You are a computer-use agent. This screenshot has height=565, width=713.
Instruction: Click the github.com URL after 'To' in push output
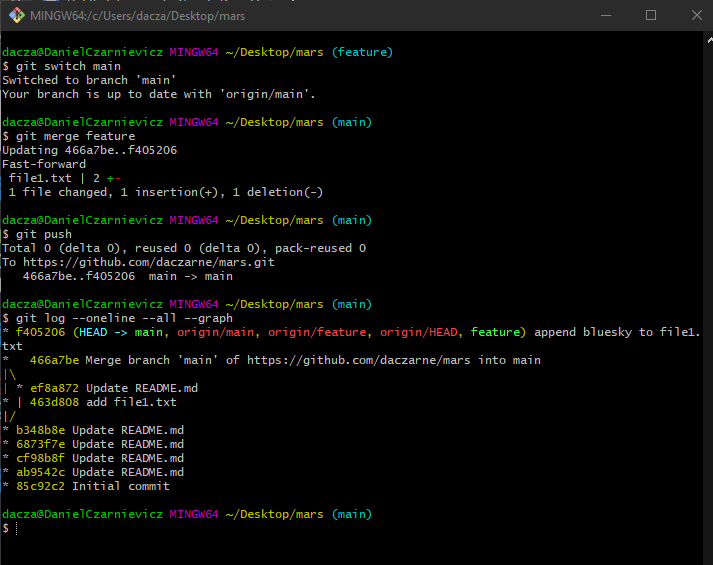pos(148,262)
